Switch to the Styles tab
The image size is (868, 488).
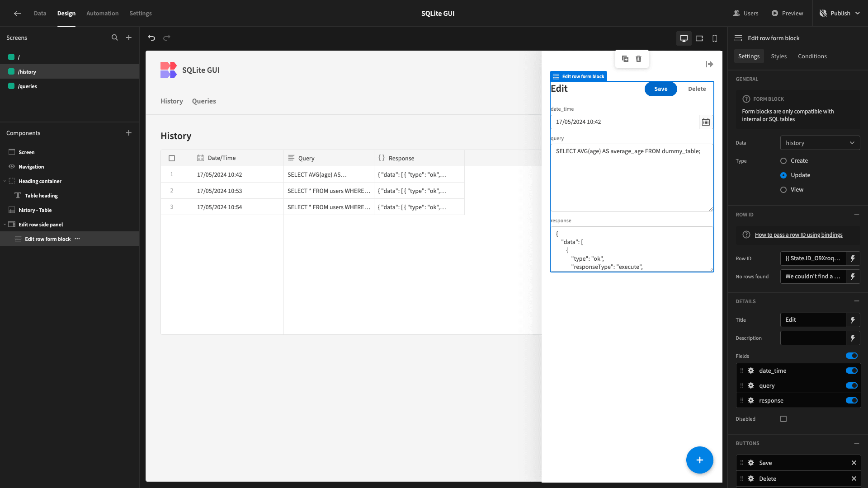[779, 56]
